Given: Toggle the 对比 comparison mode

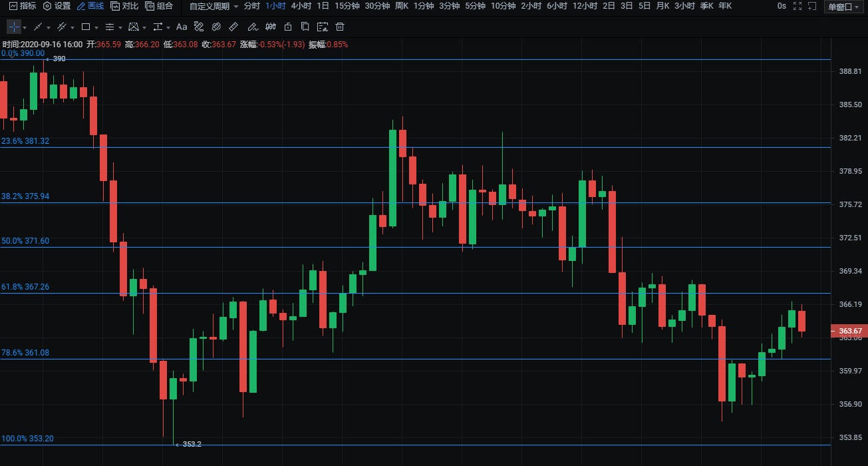Looking at the screenshot, I should (124, 6).
